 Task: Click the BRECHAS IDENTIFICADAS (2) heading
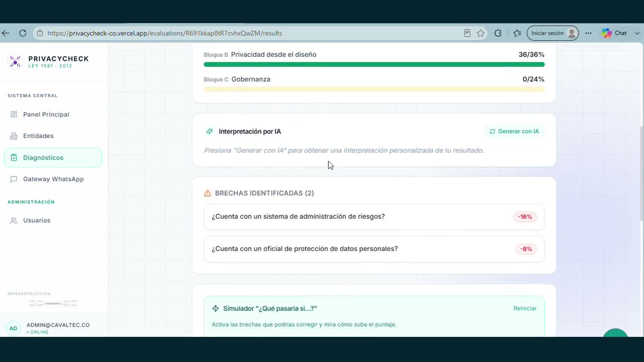coord(264,193)
